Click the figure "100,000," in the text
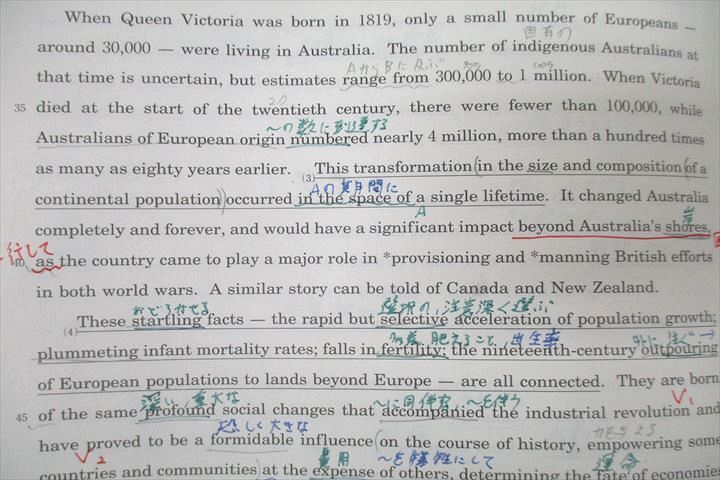 [x=633, y=107]
